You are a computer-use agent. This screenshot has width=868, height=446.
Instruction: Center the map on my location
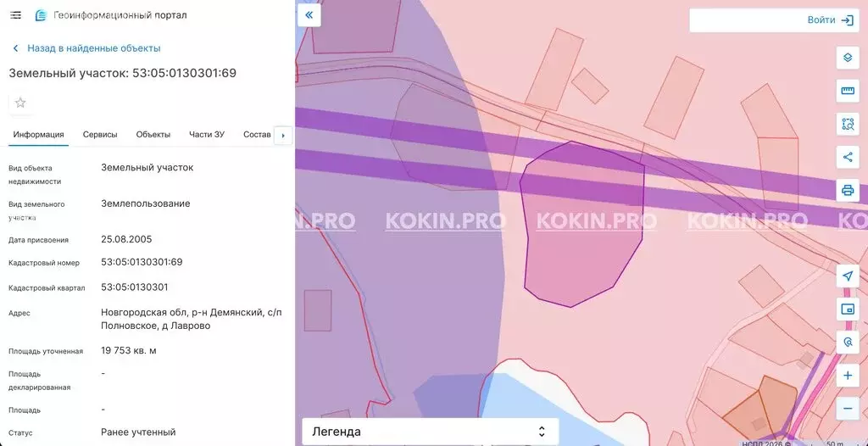847,276
